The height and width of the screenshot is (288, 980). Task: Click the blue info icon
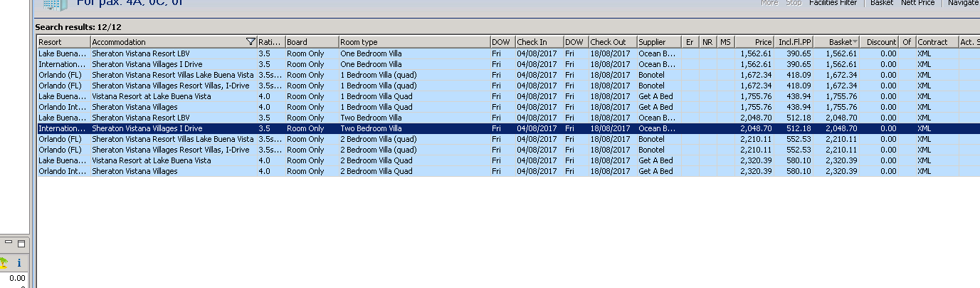(19, 263)
